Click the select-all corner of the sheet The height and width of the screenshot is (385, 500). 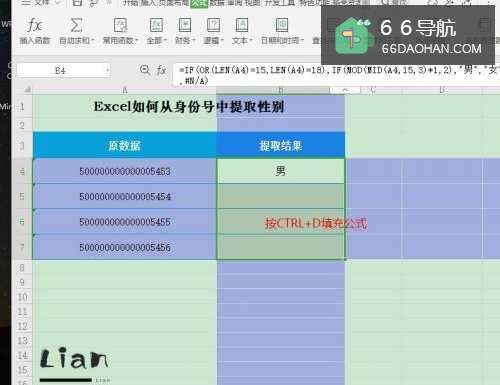pos(27,90)
